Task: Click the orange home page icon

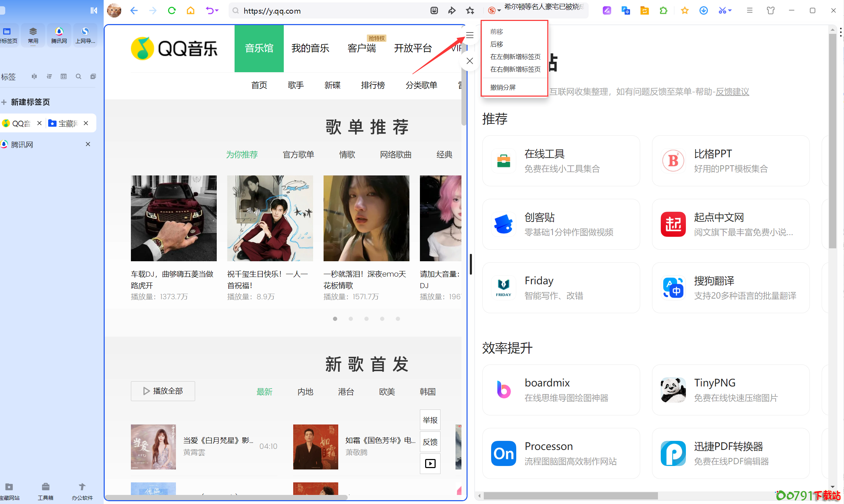Action: (x=191, y=10)
